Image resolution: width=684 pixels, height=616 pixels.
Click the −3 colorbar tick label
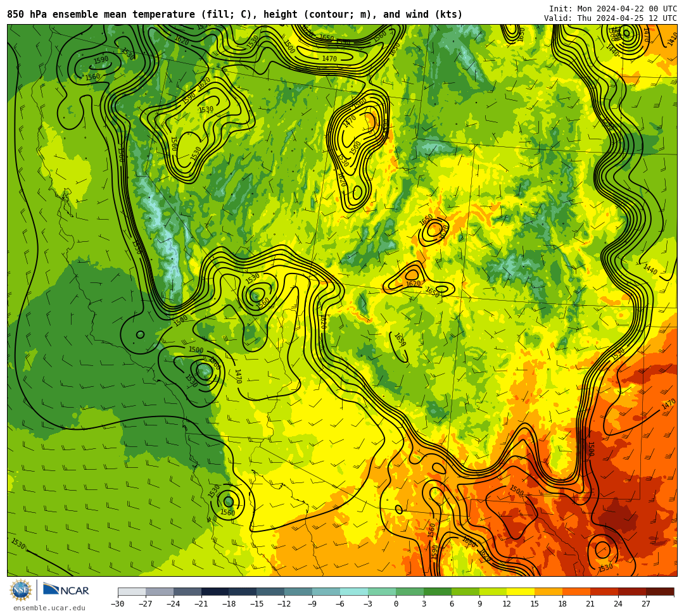368,604
